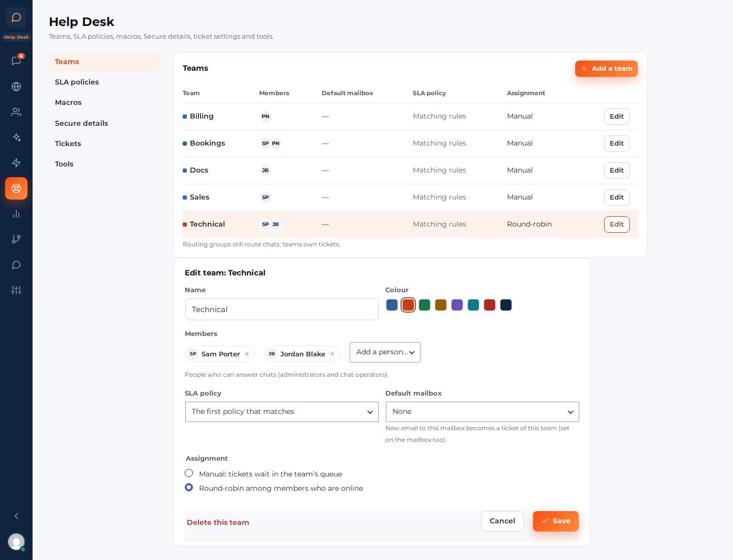Open the Tickets section

[105, 144]
